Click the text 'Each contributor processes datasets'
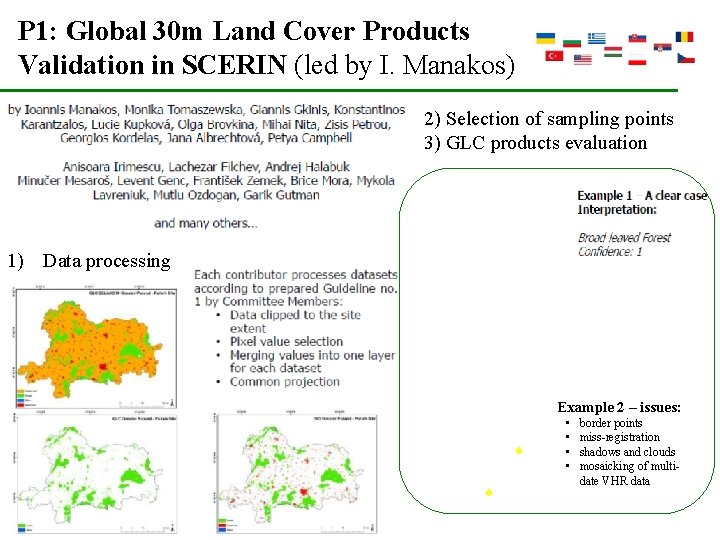Screen dimensions: 720x540 click(296, 275)
